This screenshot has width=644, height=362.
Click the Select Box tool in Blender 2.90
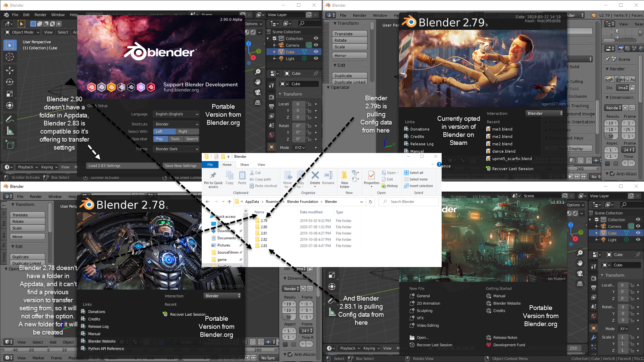pyautogui.click(x=10, y=45)
